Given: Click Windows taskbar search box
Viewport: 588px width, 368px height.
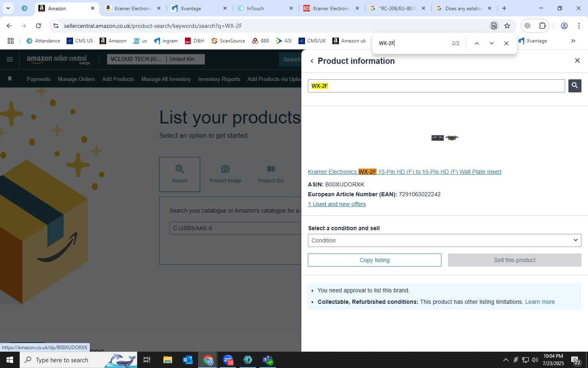Looking at the screenshot, I should coord(78,360).
